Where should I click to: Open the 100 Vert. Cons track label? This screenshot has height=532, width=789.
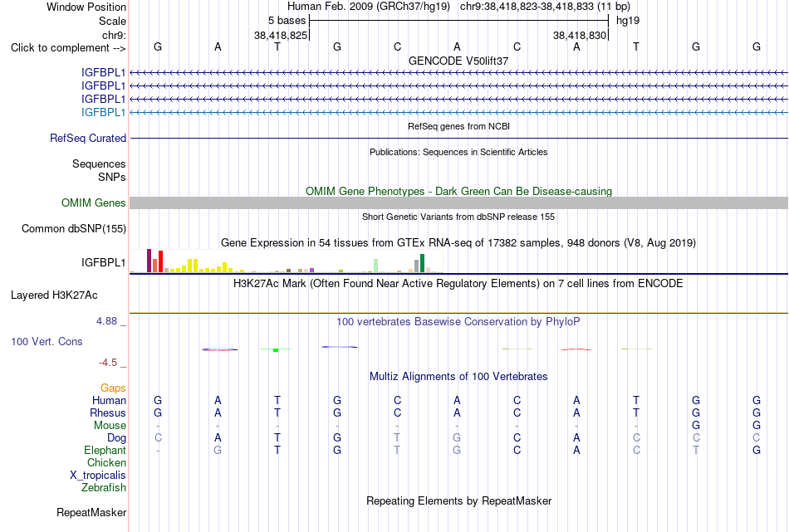tap(47, 341)
